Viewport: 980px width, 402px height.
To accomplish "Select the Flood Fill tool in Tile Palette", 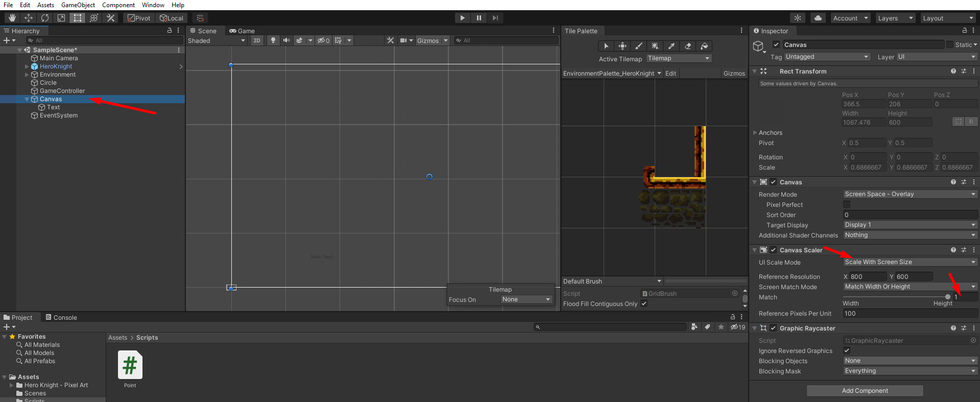I will 704,46.
